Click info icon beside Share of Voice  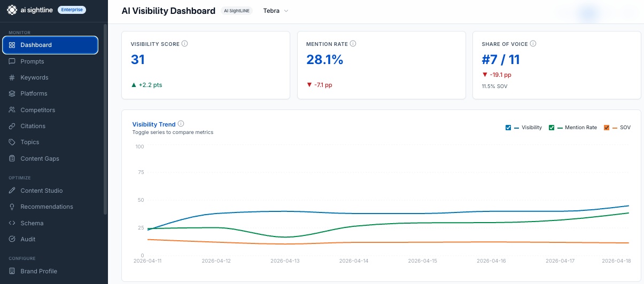[533, 44]
